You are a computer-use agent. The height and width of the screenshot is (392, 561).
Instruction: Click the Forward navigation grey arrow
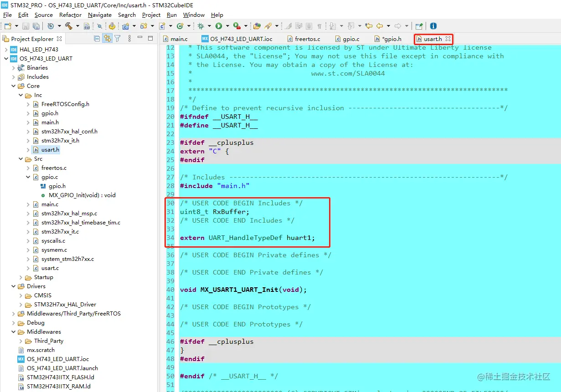point(398,26)
